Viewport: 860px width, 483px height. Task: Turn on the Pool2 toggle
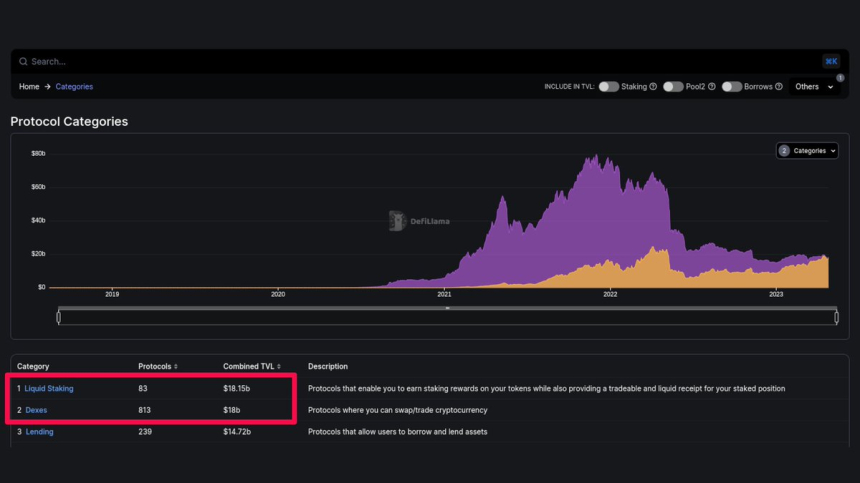672,87
